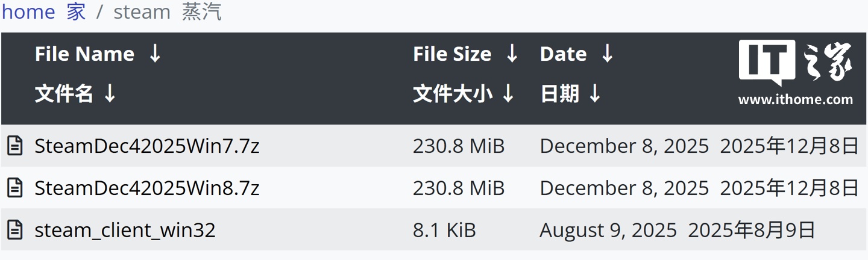Image resolution: width=868 pixels, height=260 pixels.
Task: Open the steam_client_win32 file link
Action: coord(125,230)
